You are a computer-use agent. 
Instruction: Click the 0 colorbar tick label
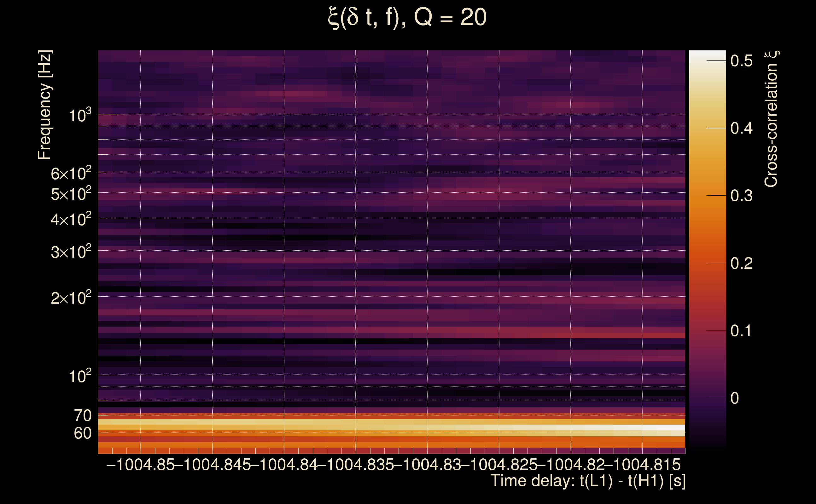pyautogui.click(x=735, y=398)
